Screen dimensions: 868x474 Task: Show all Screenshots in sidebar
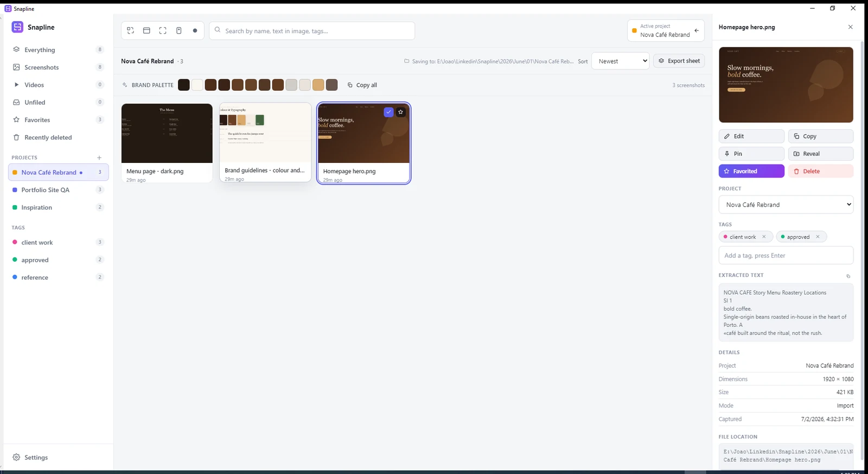click(59, 67)
